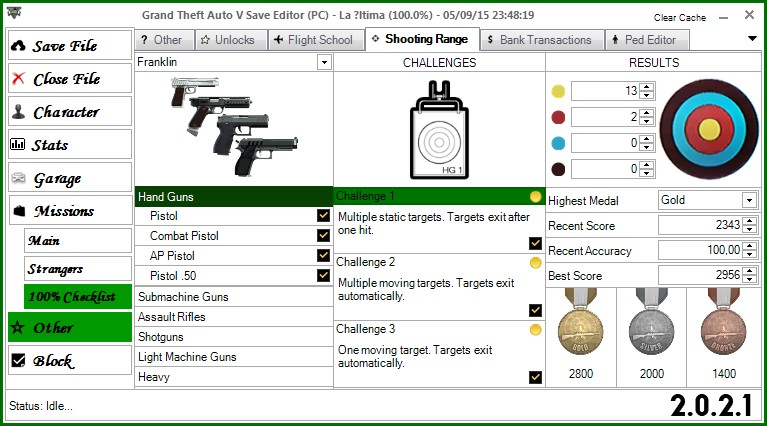This screenshot has height=426, width=767.
Task: Click the Recent Score value field
Action: coord(700,225)
